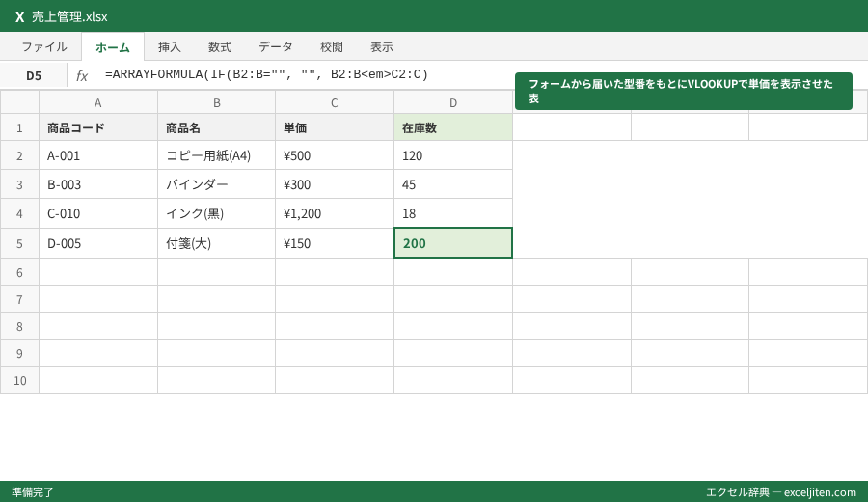Click the ARRAYFORMULA formula bar text
Screen dimensions: 868x502
coord(267,74)
